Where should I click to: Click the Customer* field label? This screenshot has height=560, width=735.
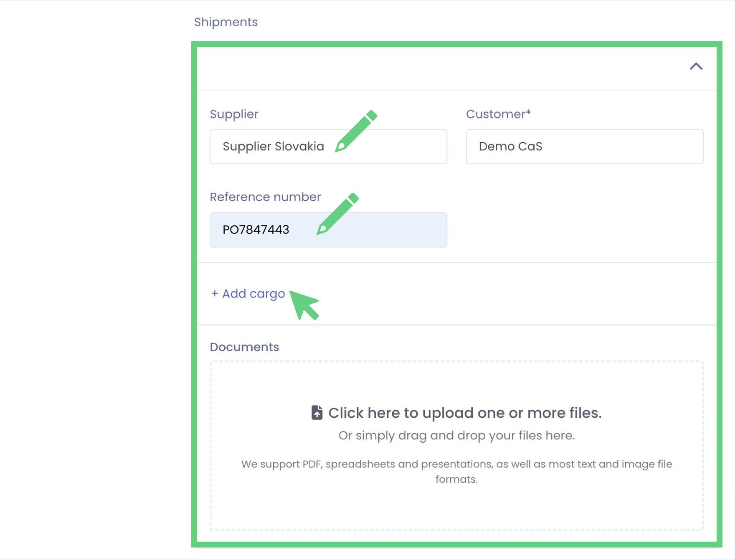498,114
